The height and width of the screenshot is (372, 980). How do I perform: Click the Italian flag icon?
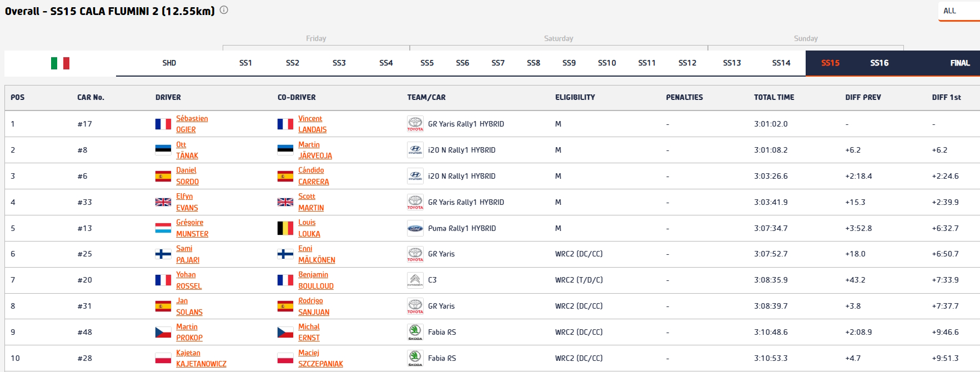coord(60,63)
